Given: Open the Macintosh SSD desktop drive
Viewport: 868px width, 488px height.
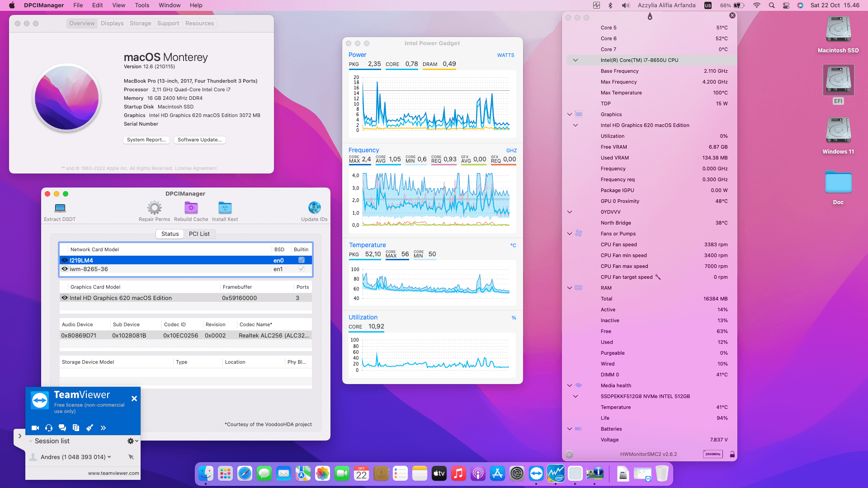Looking at the screenshot, I should [x=838, y=30].
